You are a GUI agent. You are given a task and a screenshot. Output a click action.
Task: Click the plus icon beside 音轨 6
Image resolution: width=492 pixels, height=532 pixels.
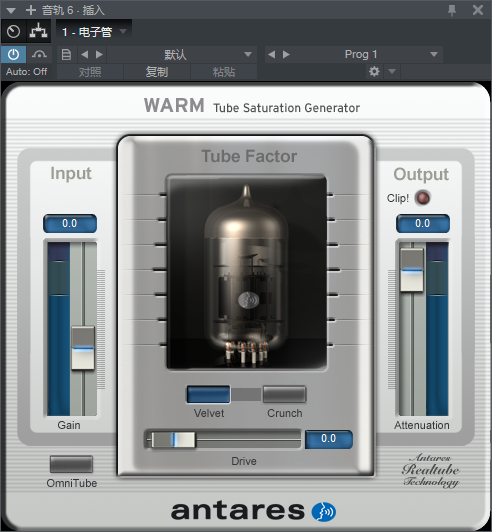pyautogui.click(x=31, y=10)
